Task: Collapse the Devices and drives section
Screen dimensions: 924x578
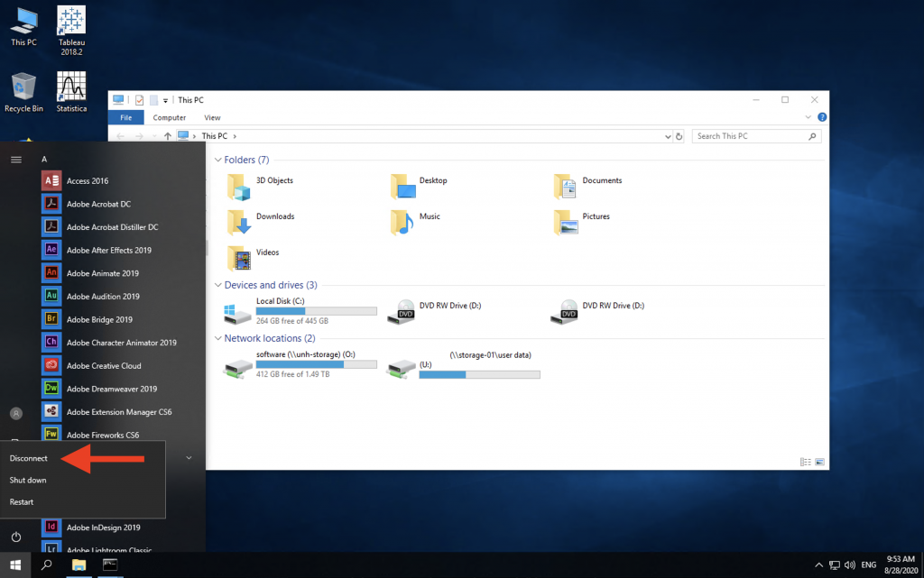Action: 217,286
